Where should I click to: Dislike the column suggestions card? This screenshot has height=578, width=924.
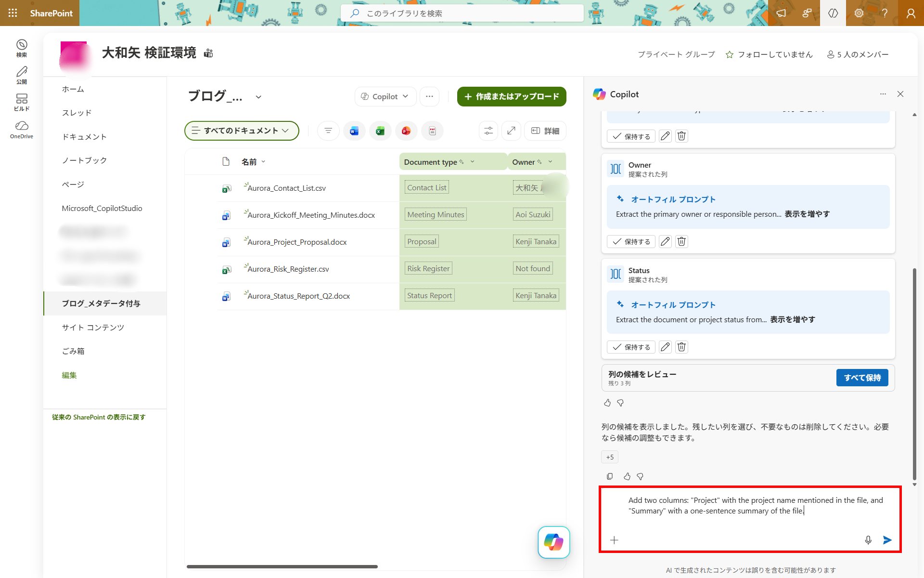pos(620,403)
